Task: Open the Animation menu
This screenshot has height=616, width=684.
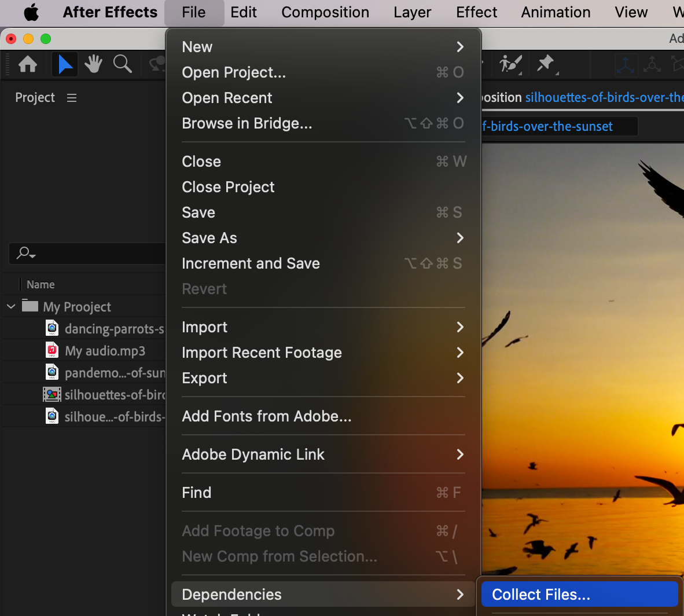Action: (x=556, y=12)
